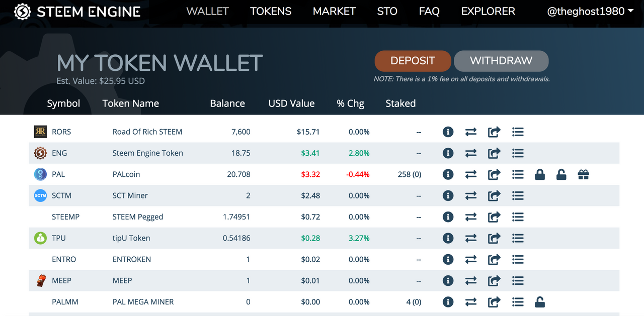Delegate PAL via the gift icon

point(583,174)
